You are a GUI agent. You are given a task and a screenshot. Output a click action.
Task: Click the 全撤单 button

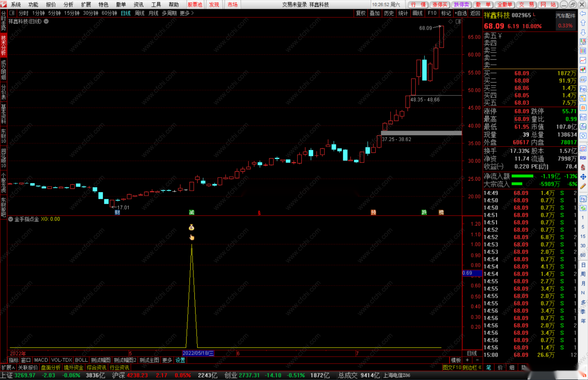click(505, 4)
